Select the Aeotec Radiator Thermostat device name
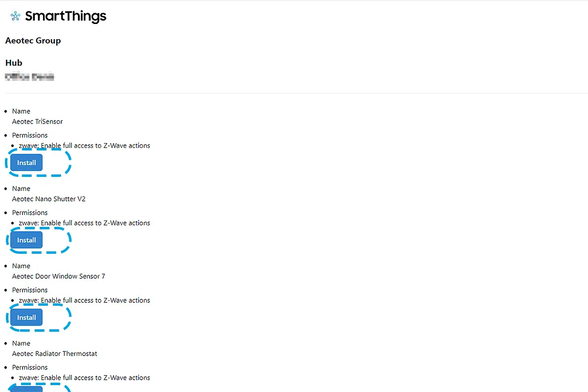The image size is (588, 392). point(54,353)
